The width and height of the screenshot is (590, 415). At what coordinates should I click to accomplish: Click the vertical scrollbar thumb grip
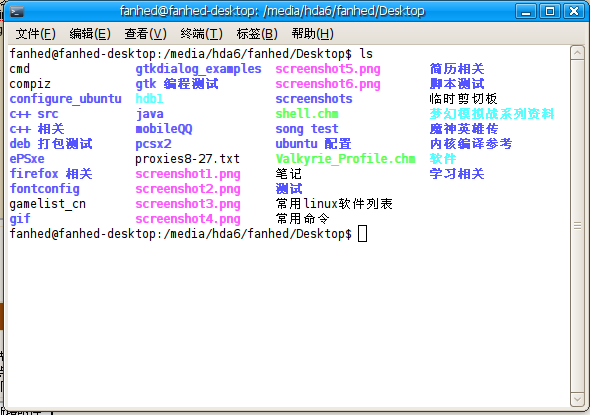pyautogui.click(x=577, y=226)
